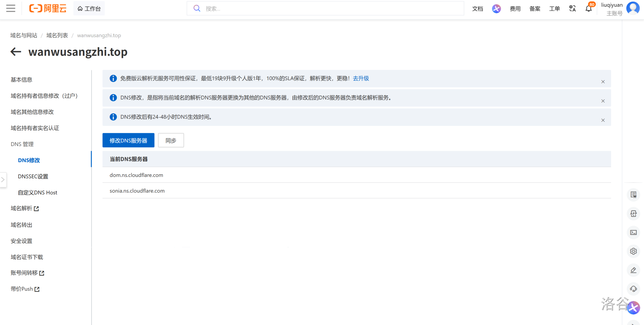Open 域名解析 external link
644x325 pixels.
[25, 208]
